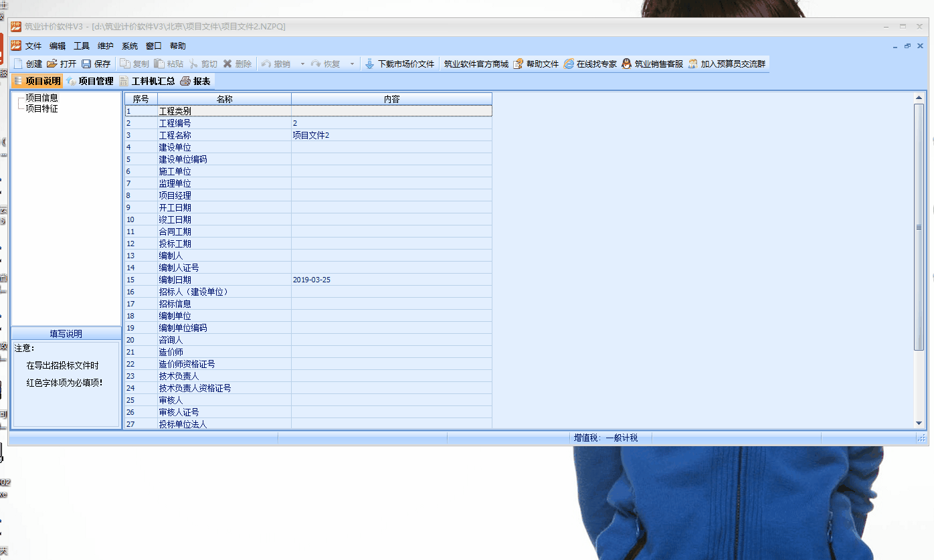Click 在线找专家 online expert icon
Image resolution: width=934 pixels, height=560 pixels.
point(569,64)
